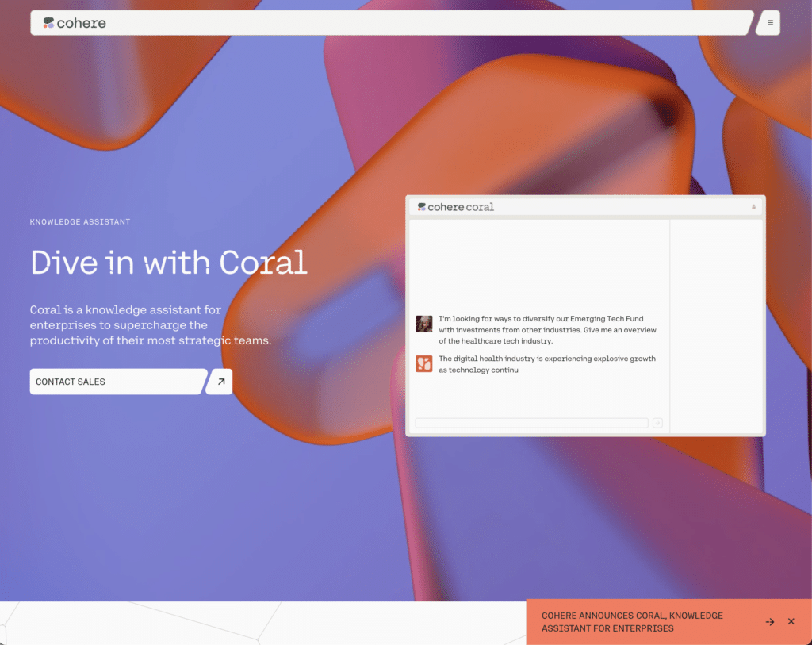Image resolution: width=812 pixels, height=645 pixels.
Task: Click the Contact Sales button
Action: click(118, 382)
